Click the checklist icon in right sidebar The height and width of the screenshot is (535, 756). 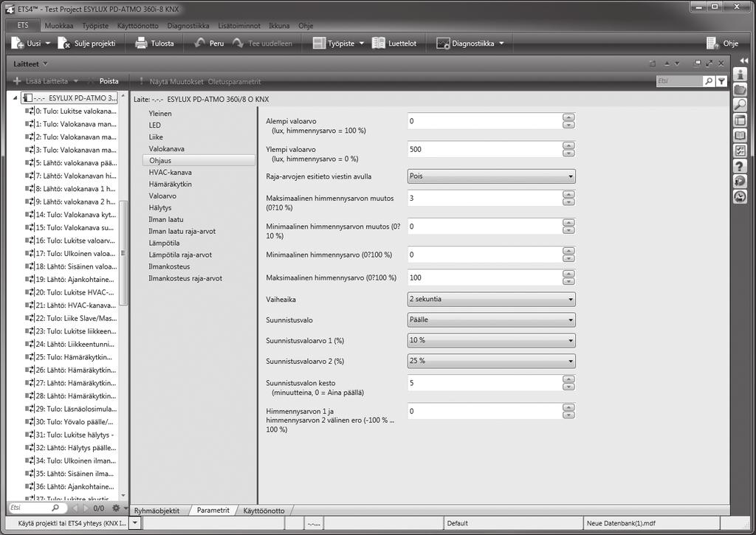pos(740,151)
